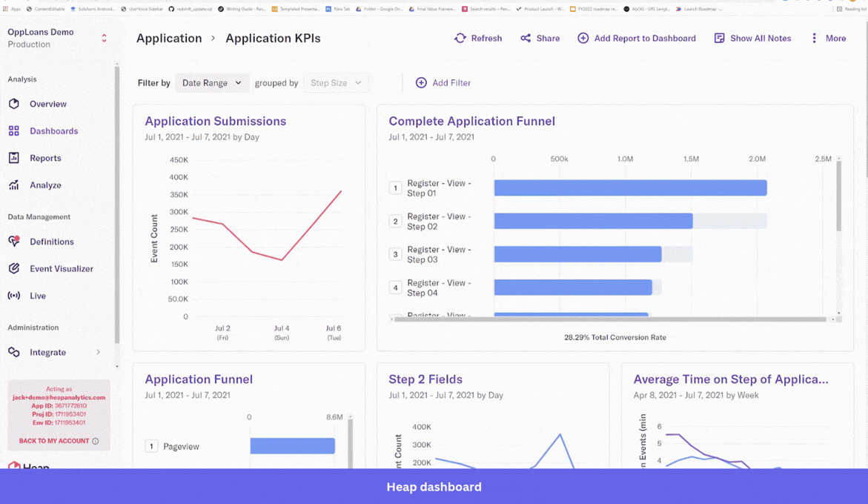Screen dimensions: 868x504
Task: Click the BACK TO MY ACCOUNT link
Action: coord(53,441)
